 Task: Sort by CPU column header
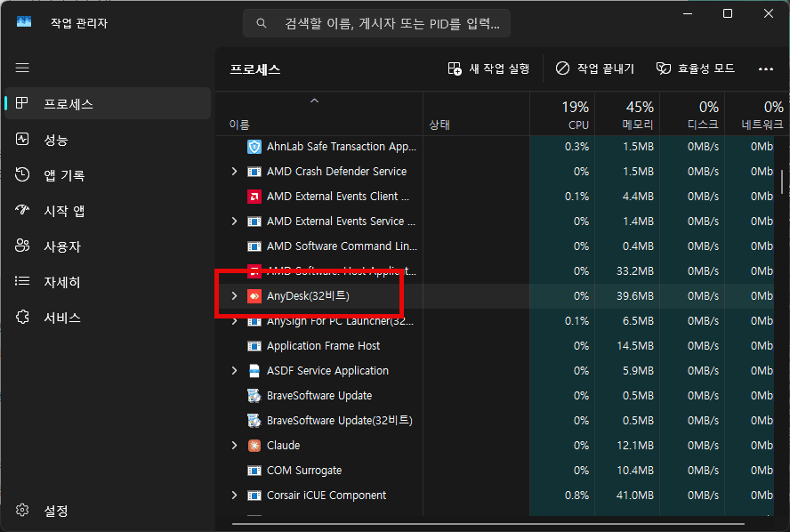[562, 115]
